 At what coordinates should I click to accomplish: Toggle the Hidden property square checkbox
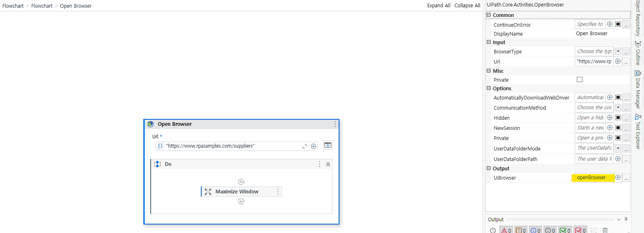618,118
